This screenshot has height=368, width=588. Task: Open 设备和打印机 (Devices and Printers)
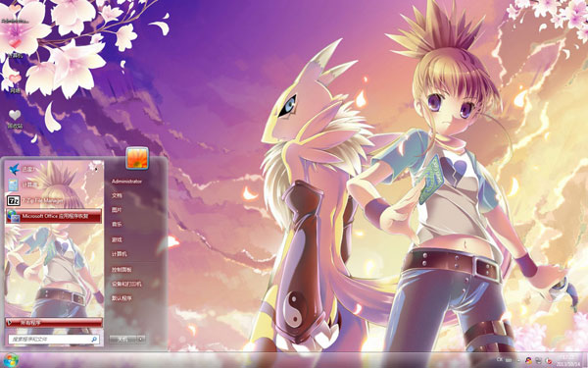pos(126,285)
